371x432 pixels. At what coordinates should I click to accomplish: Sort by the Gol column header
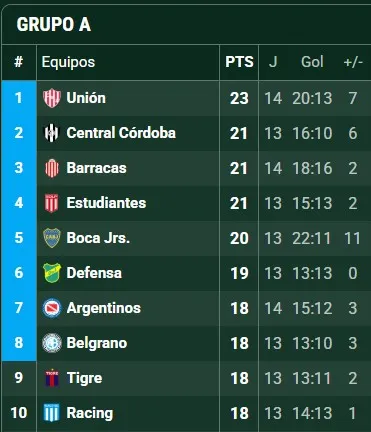point(312,62)
